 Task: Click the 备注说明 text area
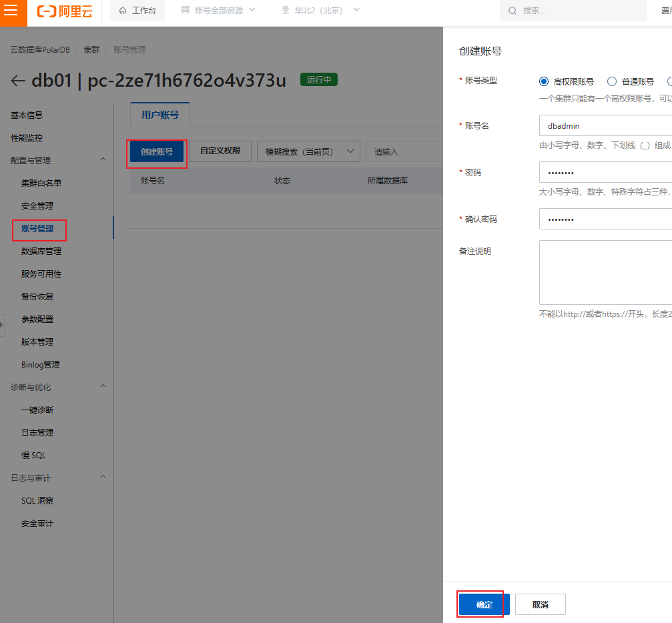click(x=605, y=273)
